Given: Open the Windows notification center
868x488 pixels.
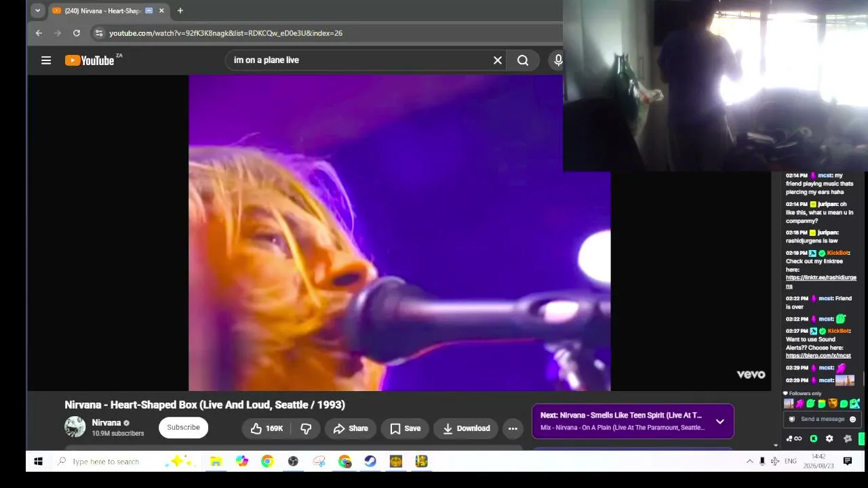Looking at the screenshot, I should (x=848, y=462).
